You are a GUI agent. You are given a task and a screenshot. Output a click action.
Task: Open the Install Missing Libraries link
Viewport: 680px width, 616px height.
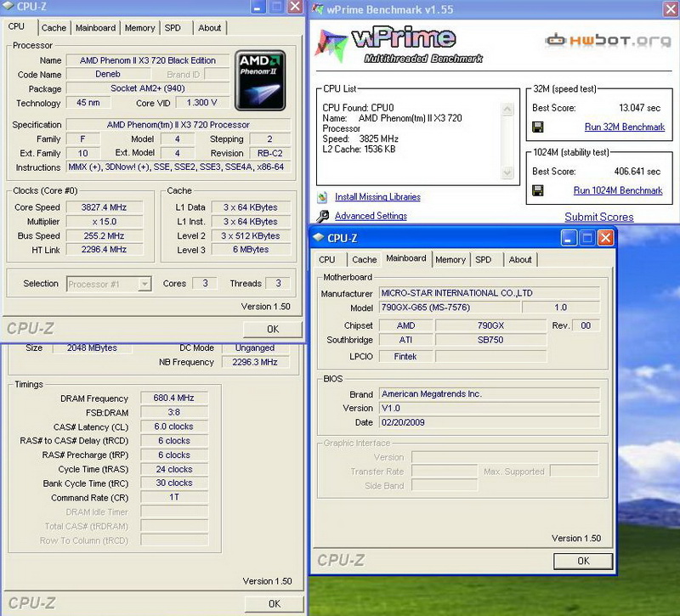(377, 197)
